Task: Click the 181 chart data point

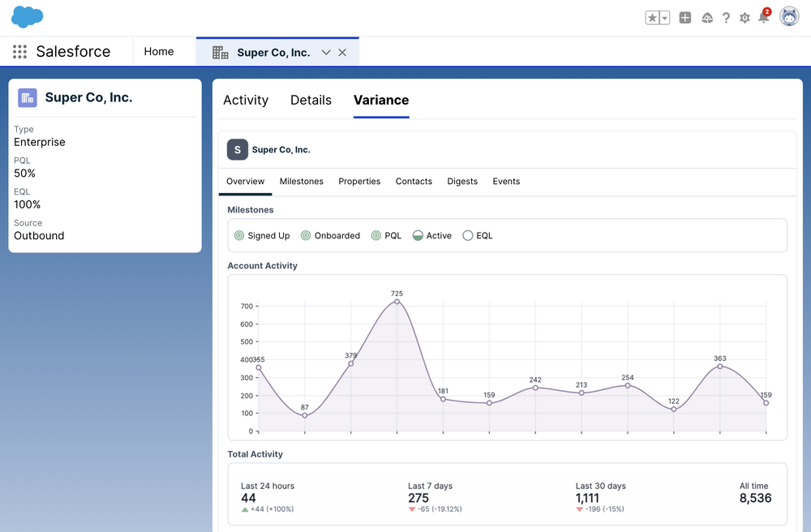Action: coord(443,399)
